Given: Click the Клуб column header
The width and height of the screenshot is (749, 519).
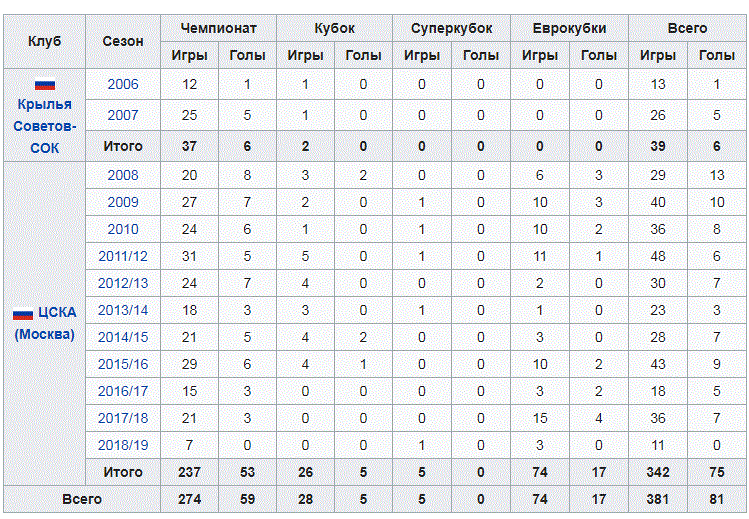Looking at the screenshot, I should [44, 41].
